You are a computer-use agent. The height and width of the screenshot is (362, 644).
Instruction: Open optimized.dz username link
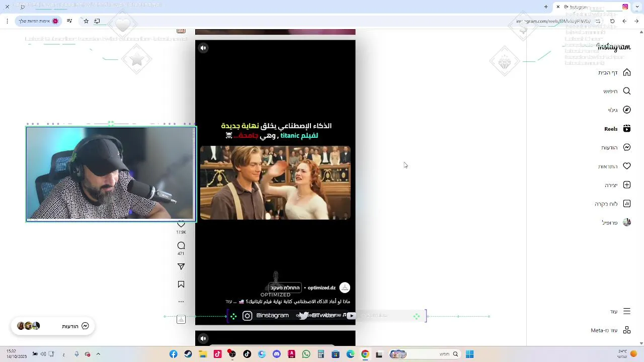coord(321,288)
